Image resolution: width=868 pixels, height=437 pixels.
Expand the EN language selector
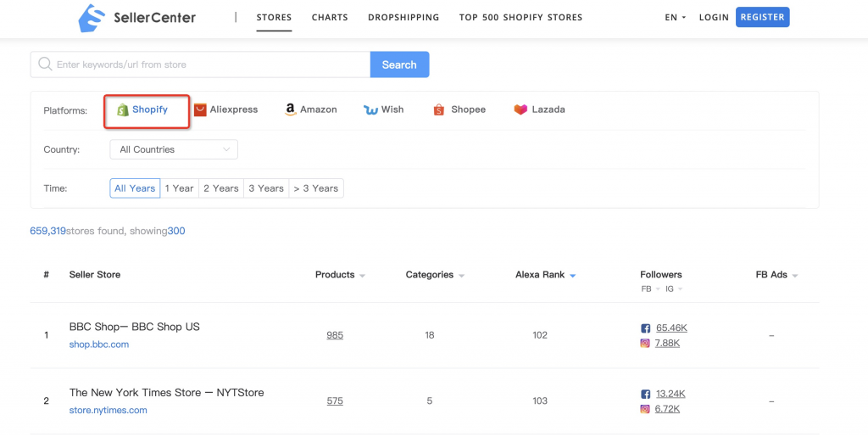click(676, 17)
